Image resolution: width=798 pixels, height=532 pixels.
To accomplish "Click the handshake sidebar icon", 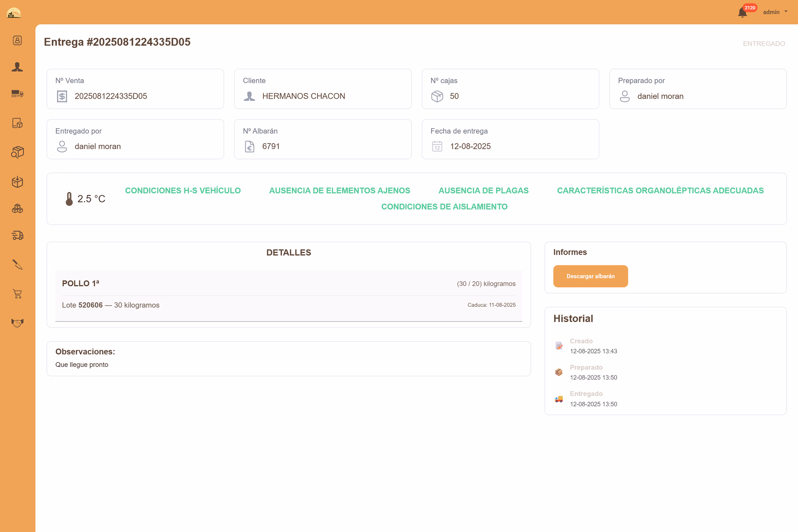I will 17,323.
